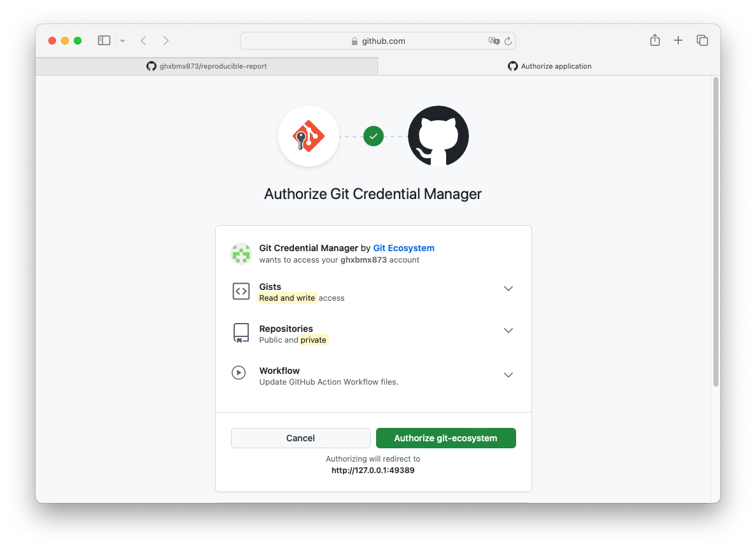Click the Workflow play circle icon
The width and height of the screenshot is (756, 550).
point(239,373)
